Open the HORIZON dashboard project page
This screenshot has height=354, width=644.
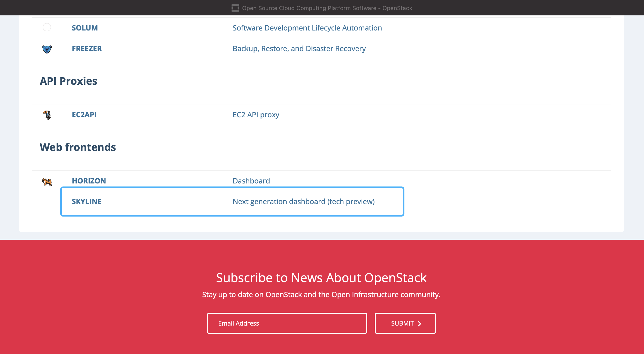pyautogui.click(x=89, y=181)
